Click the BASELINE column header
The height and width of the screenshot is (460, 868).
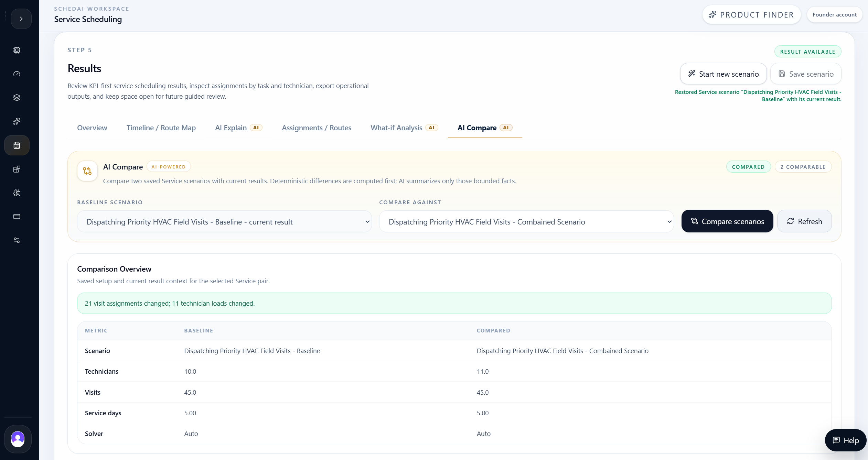click(x=199, y=331)
